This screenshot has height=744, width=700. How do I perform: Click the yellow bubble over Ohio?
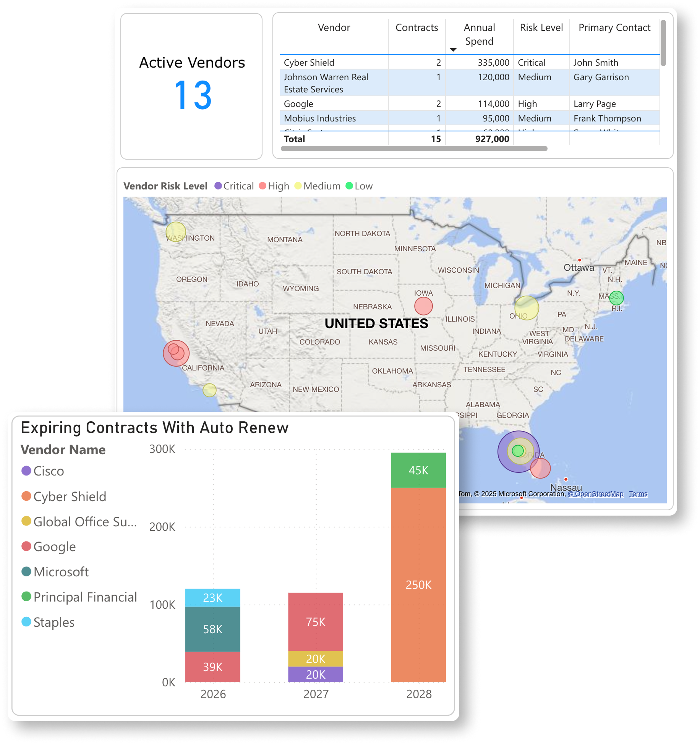(527, 308)
